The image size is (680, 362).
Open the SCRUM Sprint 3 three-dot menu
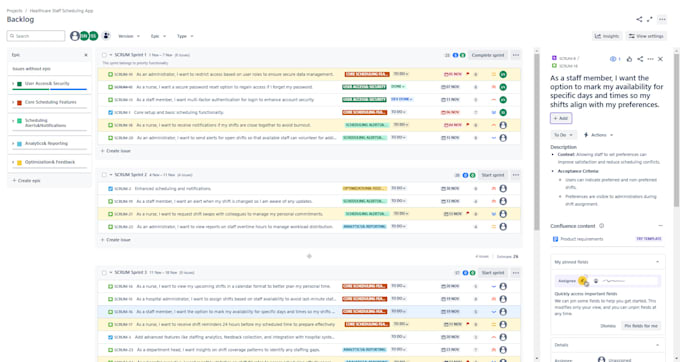(516, 273)
